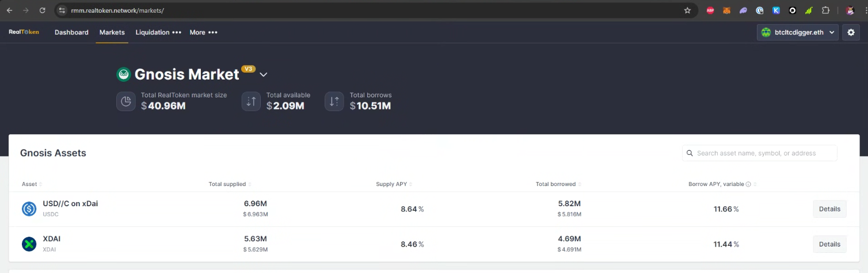Expand the Liquidation menu dots
The width and height of the screenshot is (868, 273).
(x=177, y=32)
